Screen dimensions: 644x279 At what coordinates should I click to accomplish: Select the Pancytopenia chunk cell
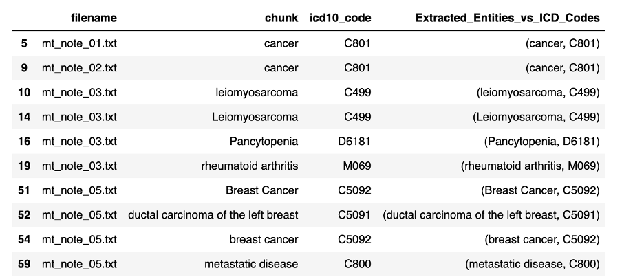click(264, 142)
